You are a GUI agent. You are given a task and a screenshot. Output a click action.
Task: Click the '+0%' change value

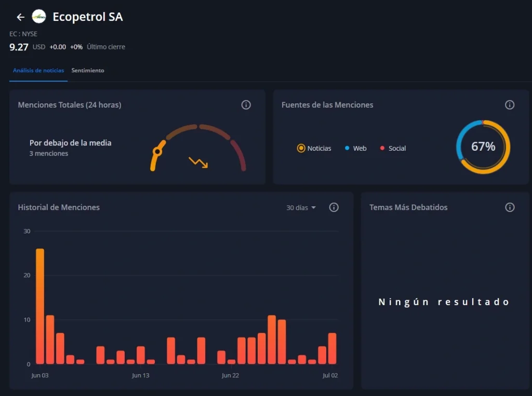tap(76, 47)
